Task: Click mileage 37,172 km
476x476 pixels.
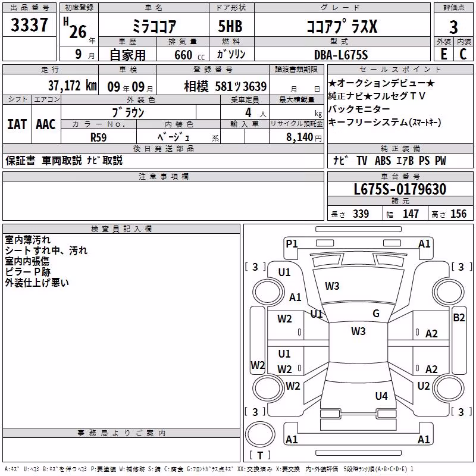Action: pos(73,86)
